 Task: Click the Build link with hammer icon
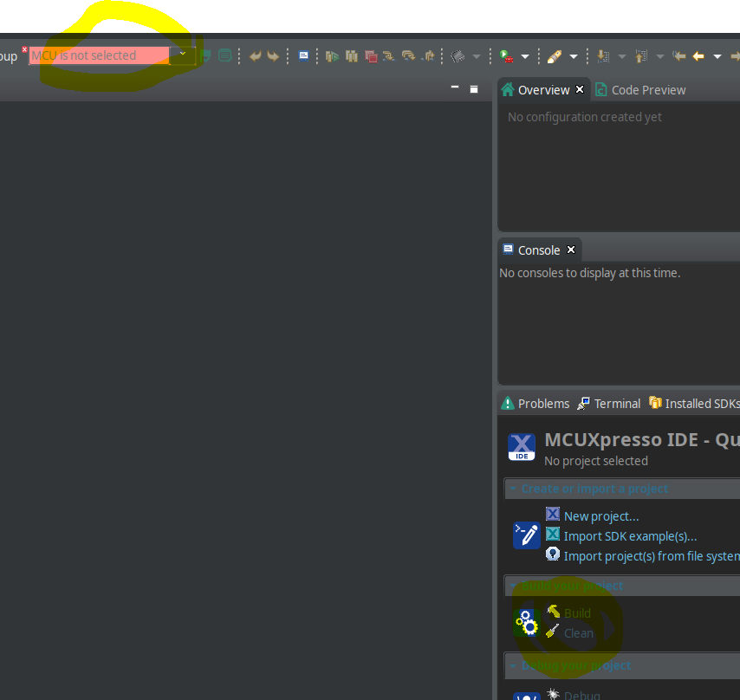tap(577, 612)
